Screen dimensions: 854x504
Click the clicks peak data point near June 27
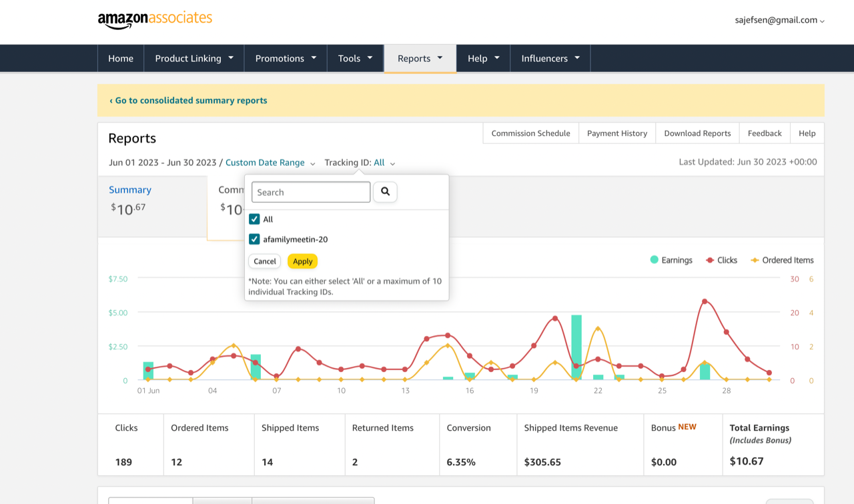pos(705,301)
